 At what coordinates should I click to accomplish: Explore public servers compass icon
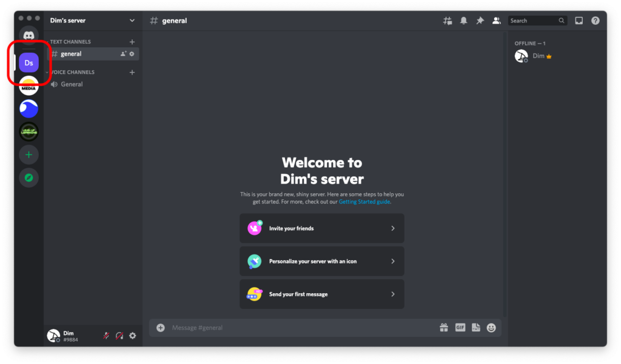pyautogui.click(x=29, y=177)
